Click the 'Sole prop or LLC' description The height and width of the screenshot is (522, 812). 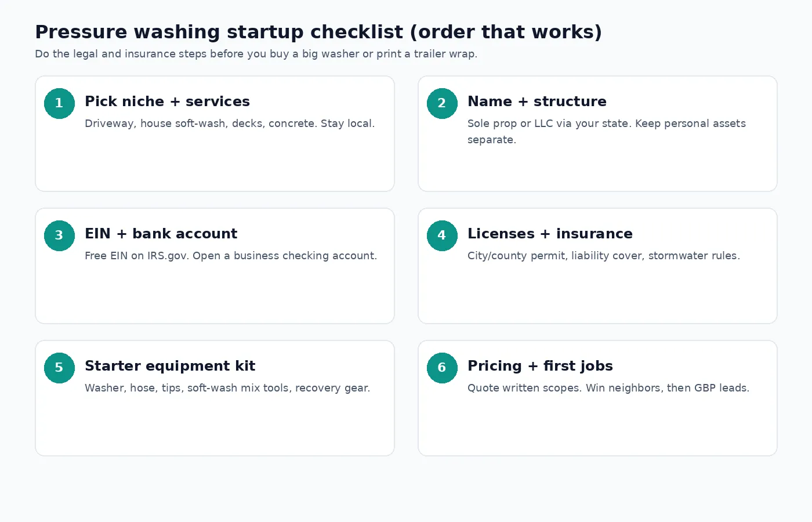(607, 132)
